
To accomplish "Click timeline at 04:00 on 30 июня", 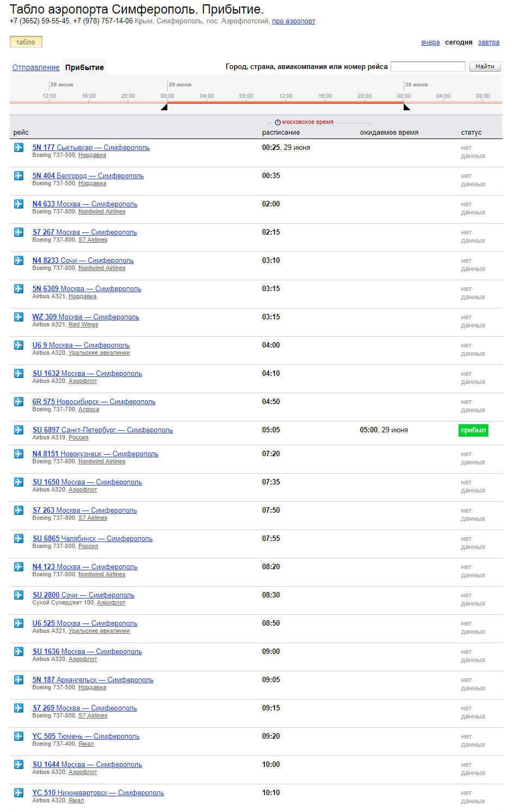I will (x=443, y=96).
